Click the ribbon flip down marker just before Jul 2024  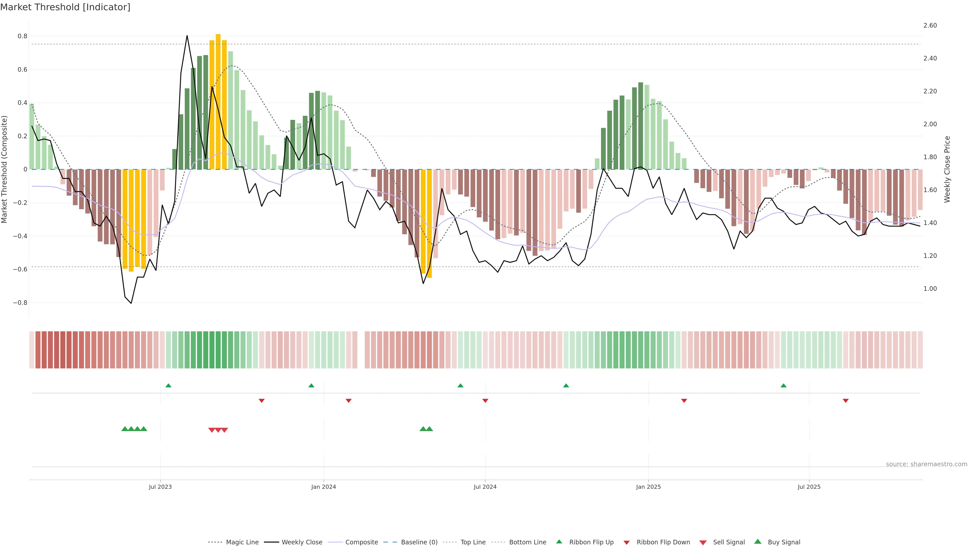click(x=485, y=400)
